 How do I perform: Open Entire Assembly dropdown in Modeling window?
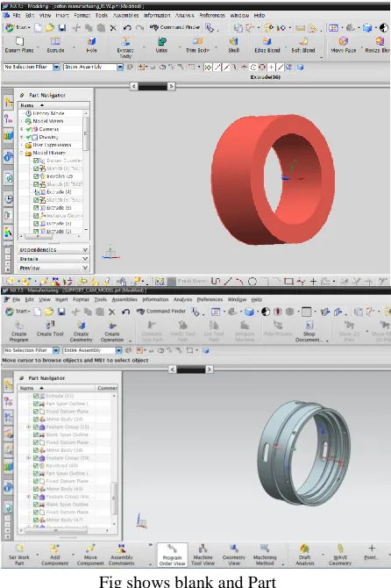coord(120,67)
